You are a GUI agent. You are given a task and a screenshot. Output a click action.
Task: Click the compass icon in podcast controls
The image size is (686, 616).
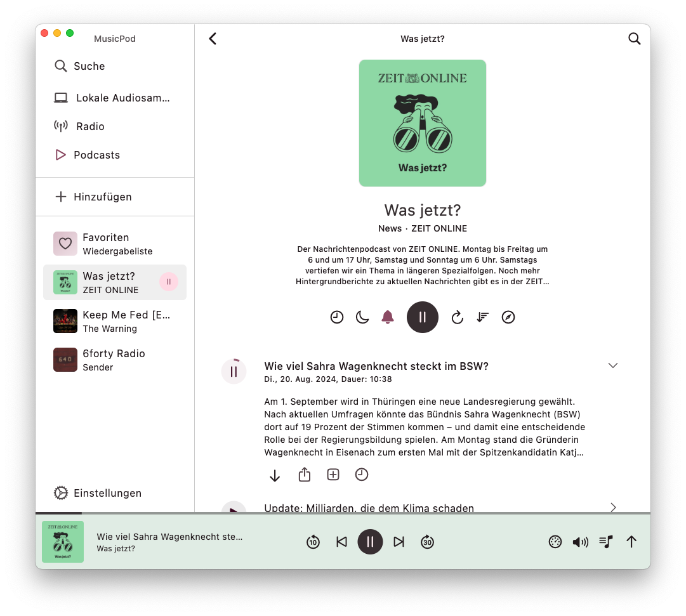508,317
